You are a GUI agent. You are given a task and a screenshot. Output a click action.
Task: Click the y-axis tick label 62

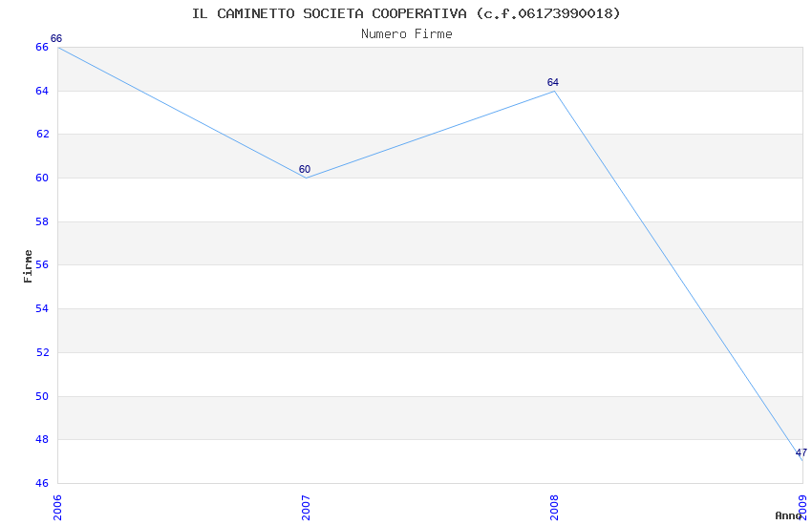tap(42, 135)
